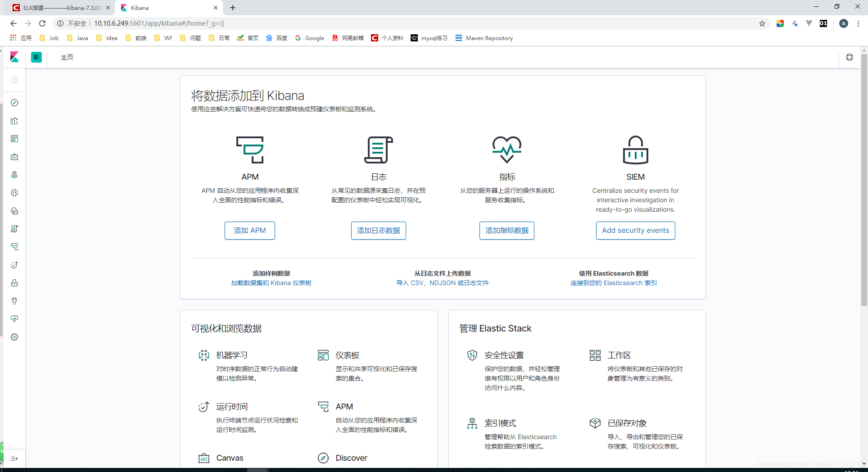868x472 pixels.
Task: Click the browser address bar URL
Action: [159, 23]
